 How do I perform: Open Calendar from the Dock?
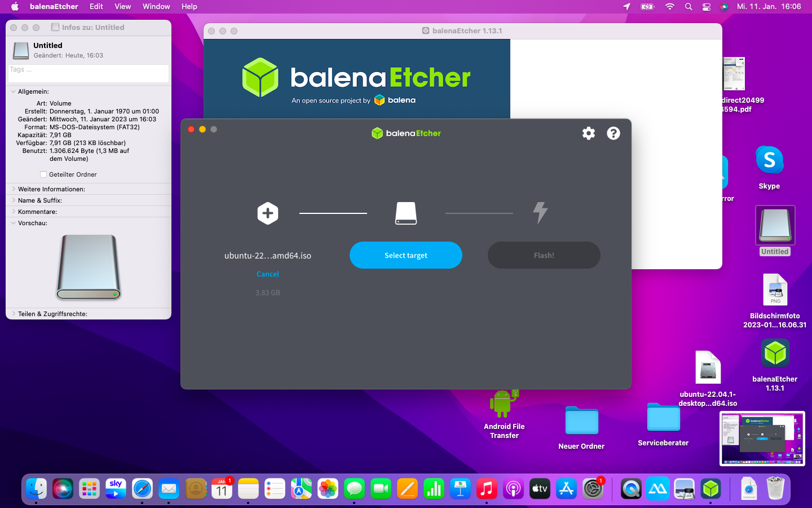pos(222,488)
